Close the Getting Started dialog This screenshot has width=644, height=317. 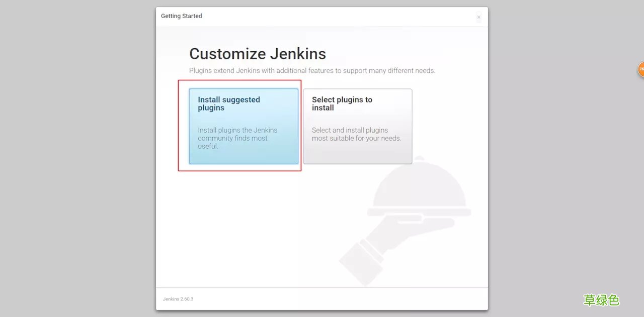click(x=478, y=17)
